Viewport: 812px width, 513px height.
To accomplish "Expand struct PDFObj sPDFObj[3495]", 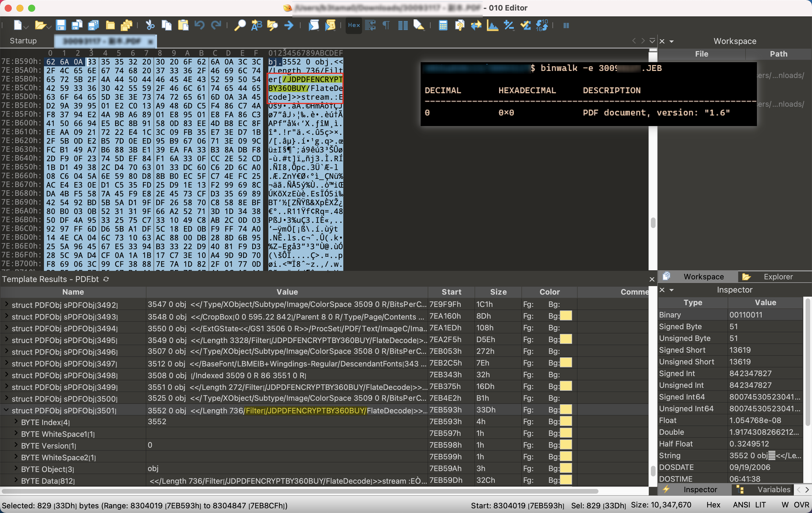I will click(x=6, y=339).
